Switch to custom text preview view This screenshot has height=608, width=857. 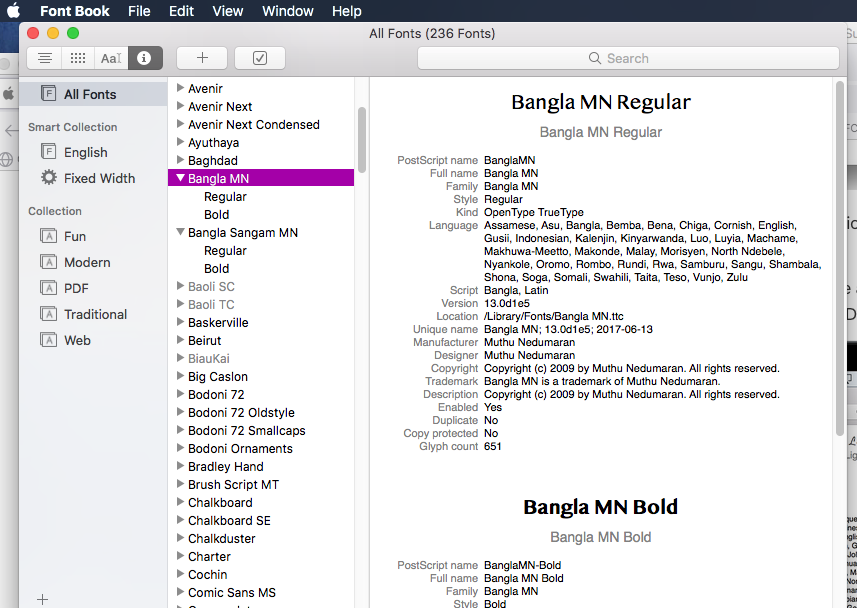[x=111, y=58]
